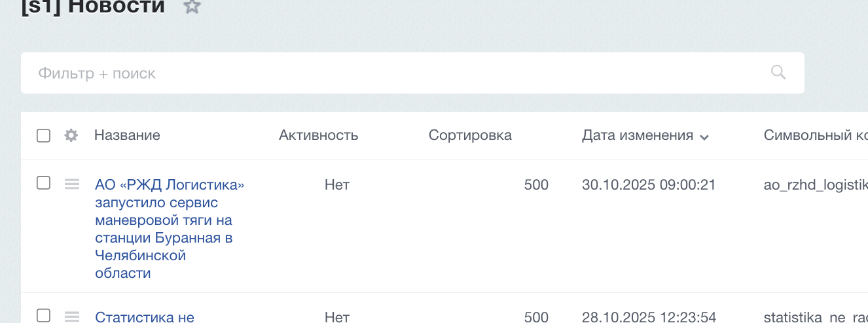Click sort value 500 in first row
The height and width of the screenshot is (323, 868).
536,185
